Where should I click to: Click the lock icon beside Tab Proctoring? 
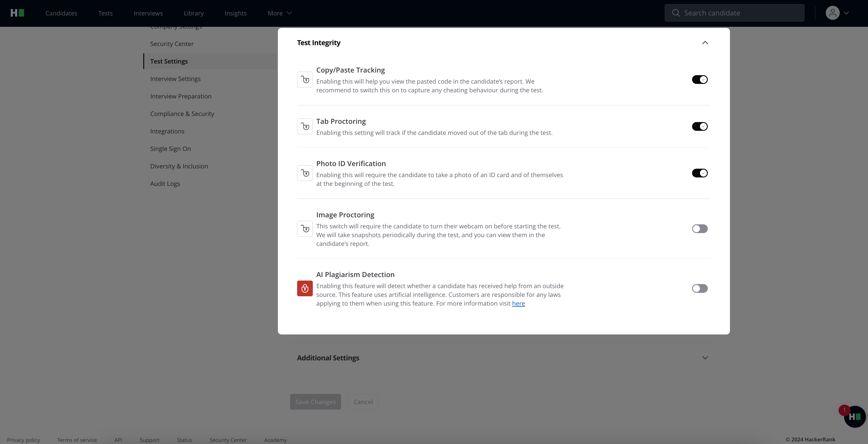(x=305, y=126)
